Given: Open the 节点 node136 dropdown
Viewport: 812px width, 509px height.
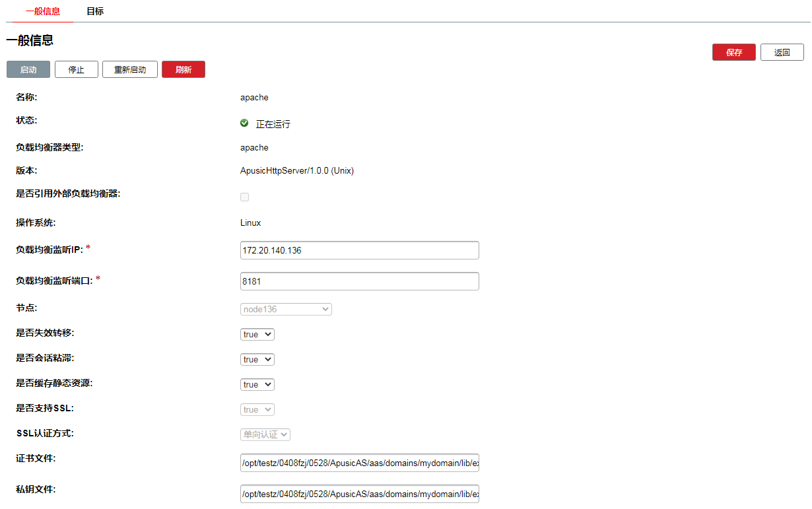Looking at the screenshot, I should pyautogui.click(x=286, y=309).
